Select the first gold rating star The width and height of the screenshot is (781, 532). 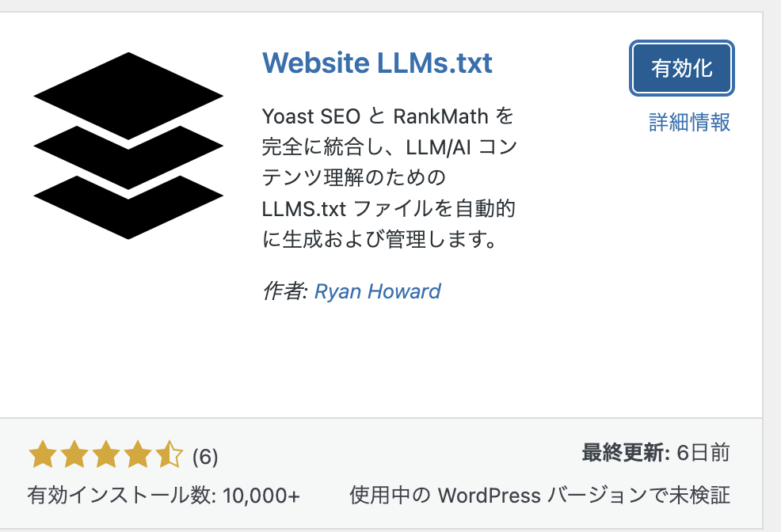click(42, 454)
